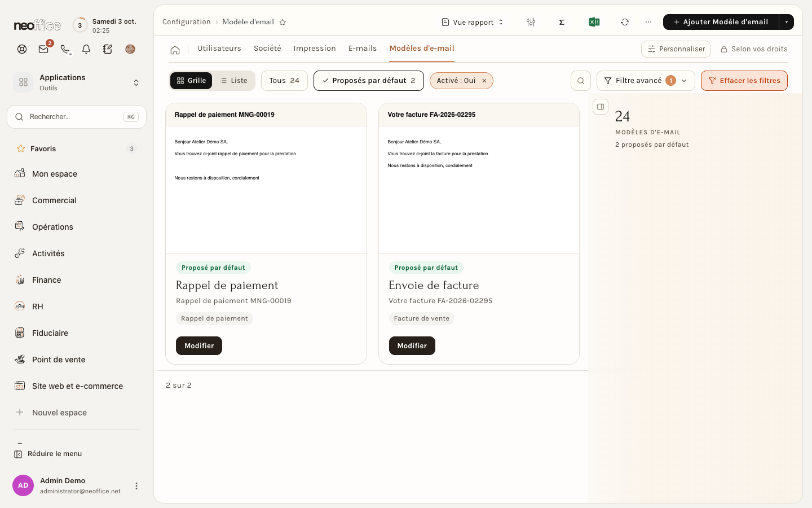
Task: Open Admin Demo account menu dots
Action: (136, 486)
